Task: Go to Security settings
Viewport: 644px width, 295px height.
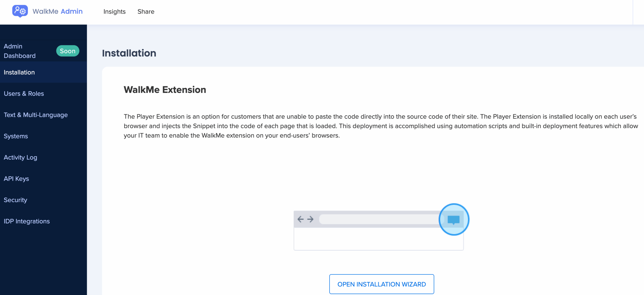Action: (x=15, y=200)
